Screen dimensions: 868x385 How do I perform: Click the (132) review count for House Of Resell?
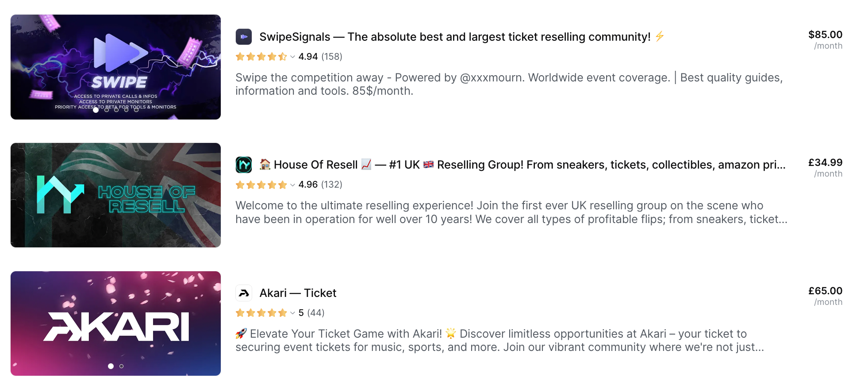(331, 185)
